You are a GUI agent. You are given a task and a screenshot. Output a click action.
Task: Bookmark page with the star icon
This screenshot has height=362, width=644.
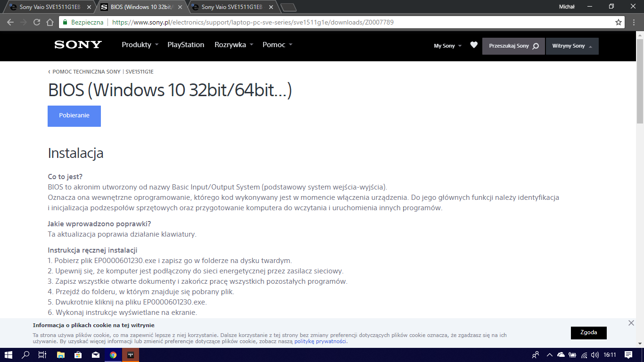(x=619, y=22)
